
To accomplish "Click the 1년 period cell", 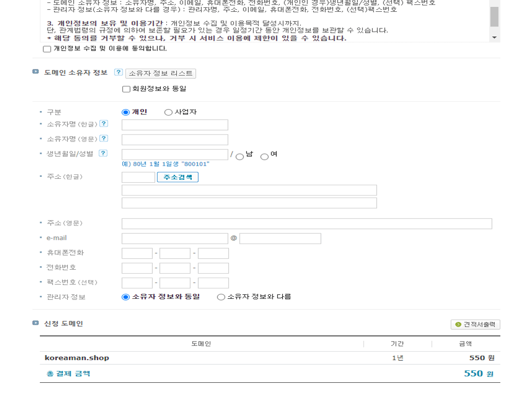I will click(x=398, y=358).
